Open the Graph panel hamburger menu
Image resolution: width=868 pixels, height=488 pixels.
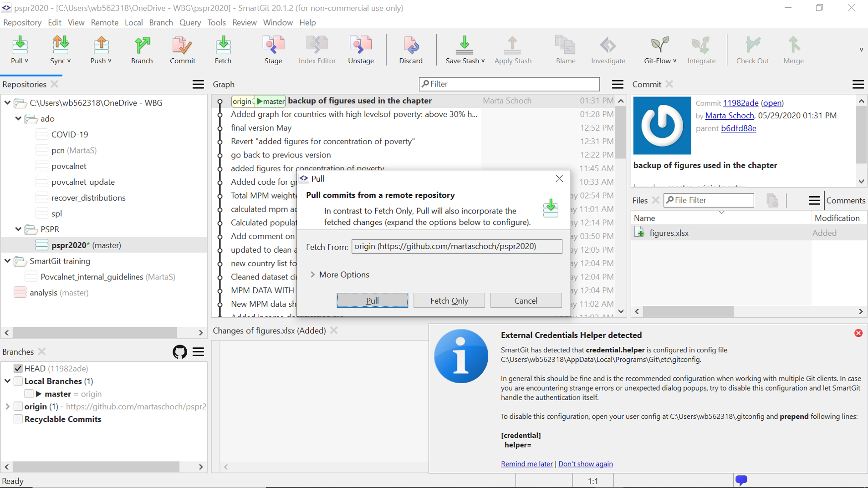[618, 84]
